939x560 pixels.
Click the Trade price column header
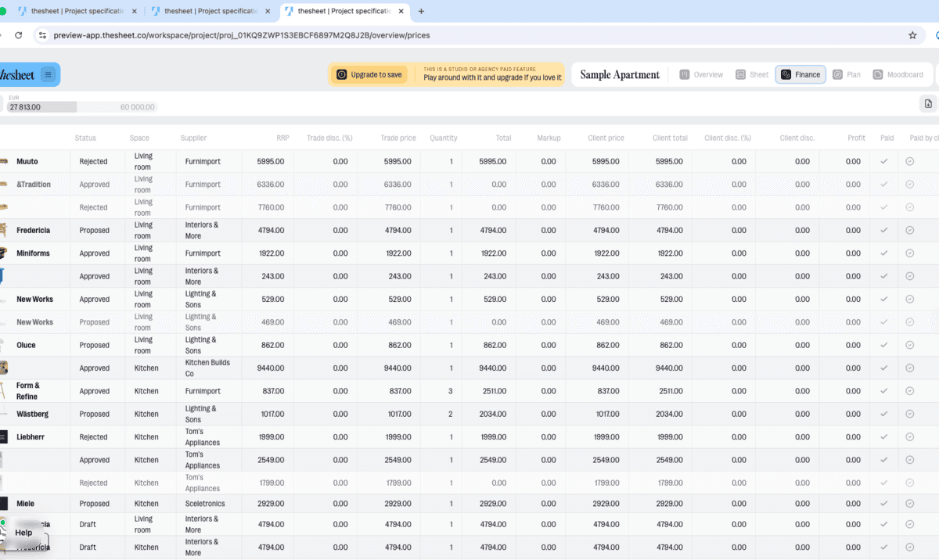click(x=400, y=138)
